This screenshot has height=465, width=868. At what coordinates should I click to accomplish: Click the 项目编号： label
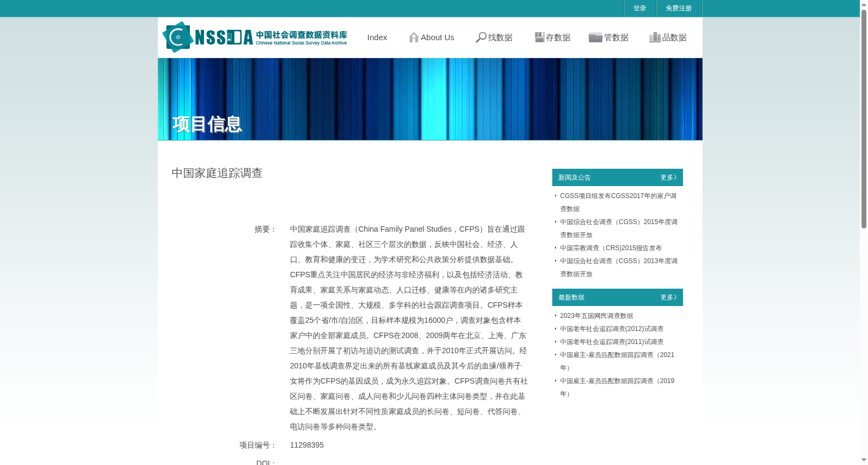tap(258, 445)
